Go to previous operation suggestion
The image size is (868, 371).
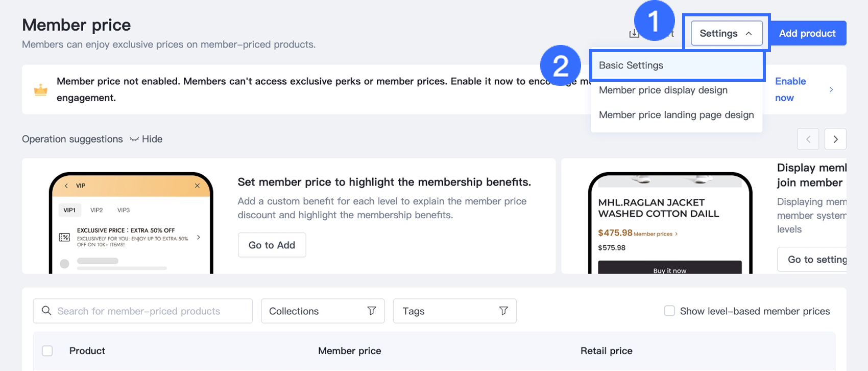(x=808, y=139)
